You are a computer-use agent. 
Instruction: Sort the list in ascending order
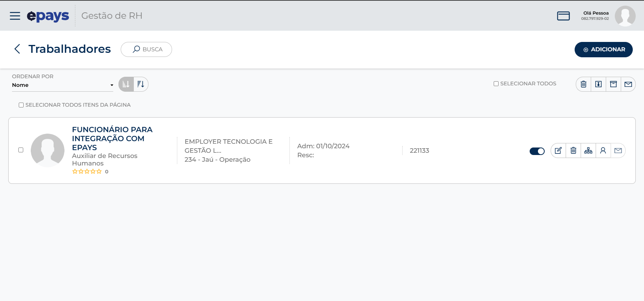[x=126, y=84]
